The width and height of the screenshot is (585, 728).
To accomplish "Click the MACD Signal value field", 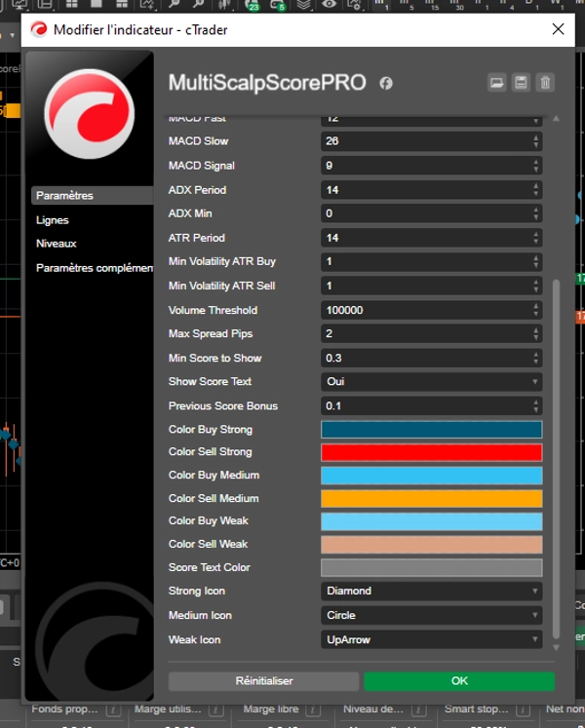I will (x=431, y=166).
